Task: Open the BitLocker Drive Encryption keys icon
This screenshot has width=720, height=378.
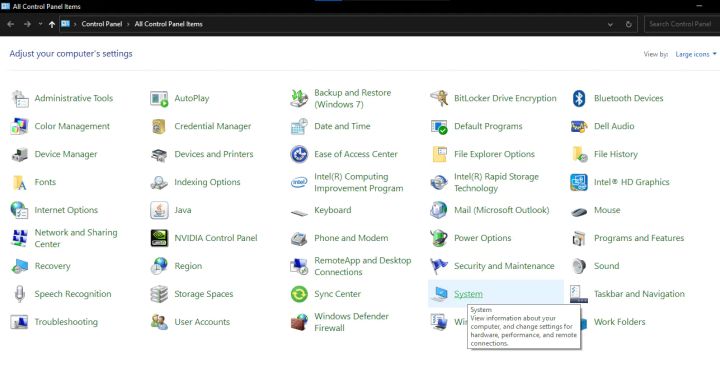Action: [x=439, y=98]
